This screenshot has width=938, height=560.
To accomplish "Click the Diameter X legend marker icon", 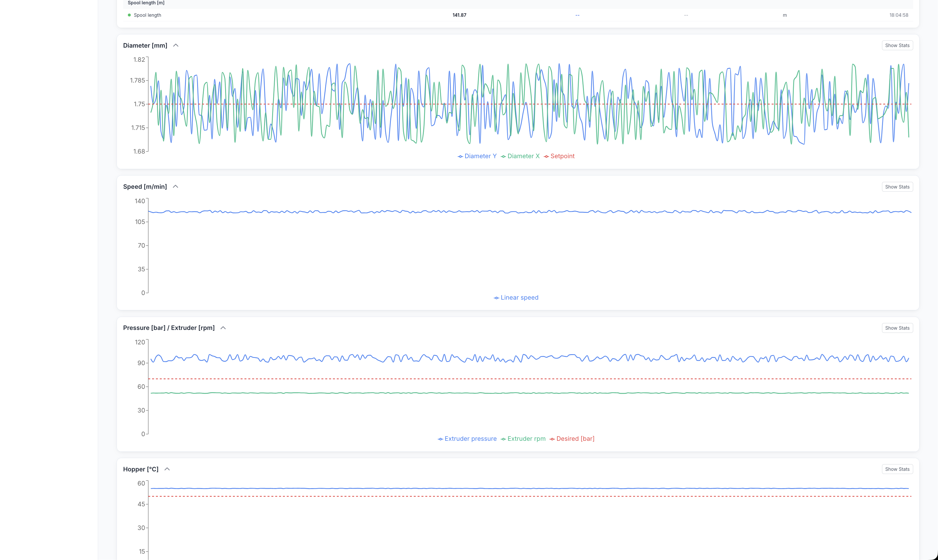I will 503,156.
